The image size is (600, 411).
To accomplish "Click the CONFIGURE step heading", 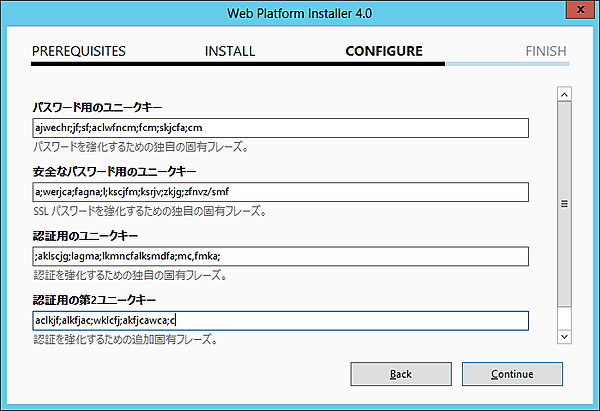I will point(384,51).
